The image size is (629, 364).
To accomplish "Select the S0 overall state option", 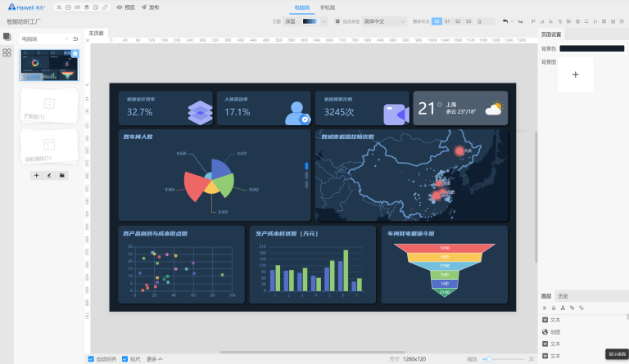I will 437,21.
